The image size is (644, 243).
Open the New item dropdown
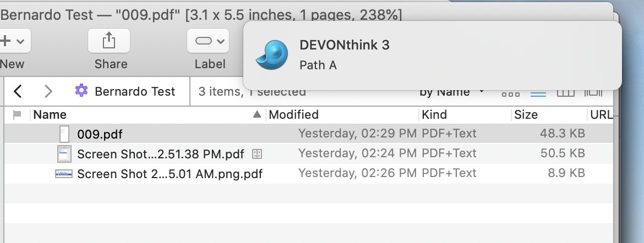click(x=13, y=41)
